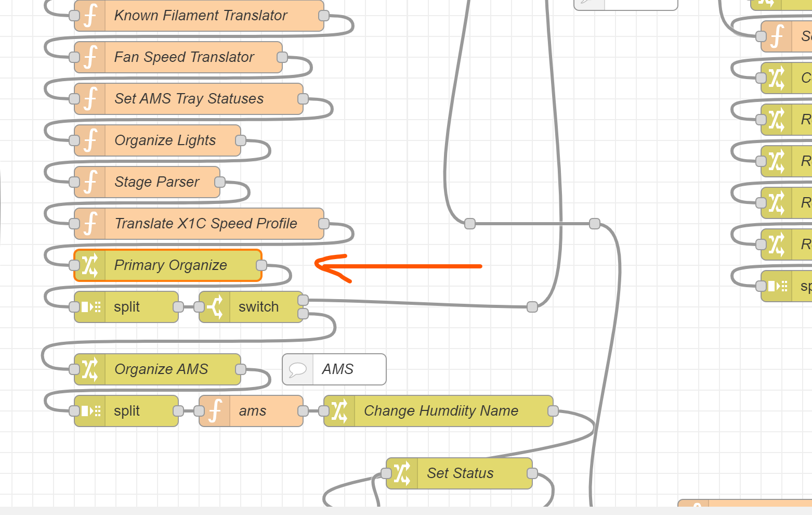Click the first output port of switch node
This screenshot has width=812, height=515.
tap(303, 300)
